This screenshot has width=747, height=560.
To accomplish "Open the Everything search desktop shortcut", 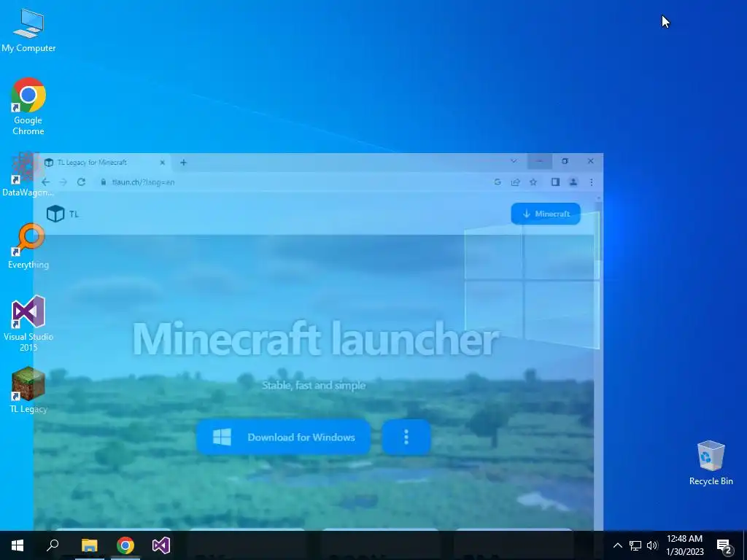I will [28, 246].
